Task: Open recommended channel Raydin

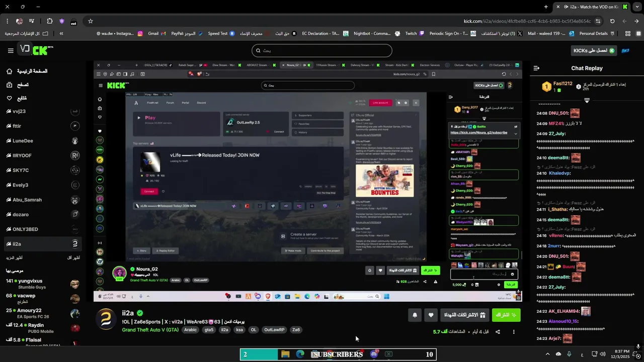Action: pos(42,328)
